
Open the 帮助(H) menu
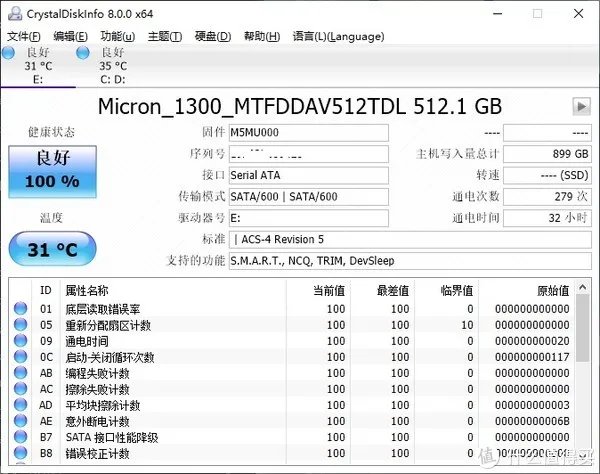[x=262, y=37]
